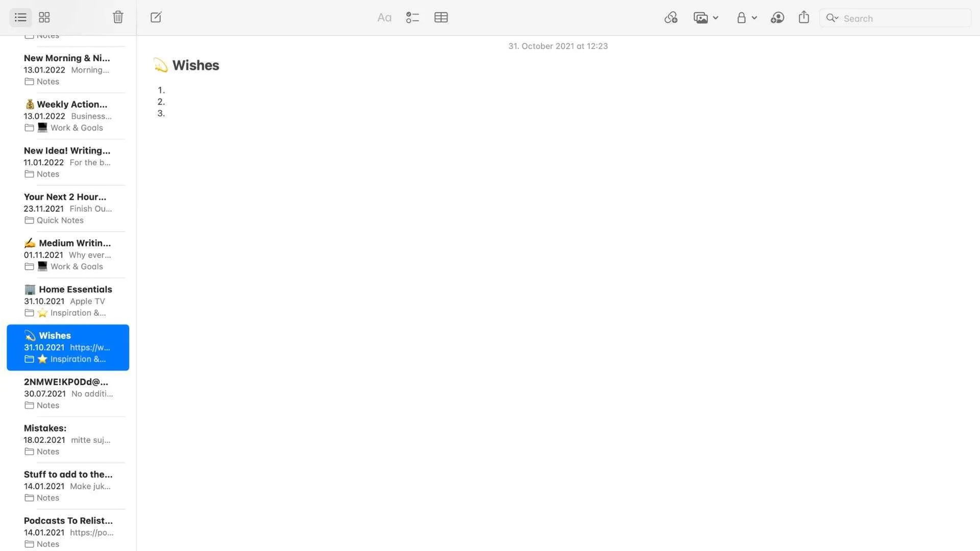980x551 pixels.
Task: Click Work & Goals folder under Weekly Action
Action: point(77,128)
